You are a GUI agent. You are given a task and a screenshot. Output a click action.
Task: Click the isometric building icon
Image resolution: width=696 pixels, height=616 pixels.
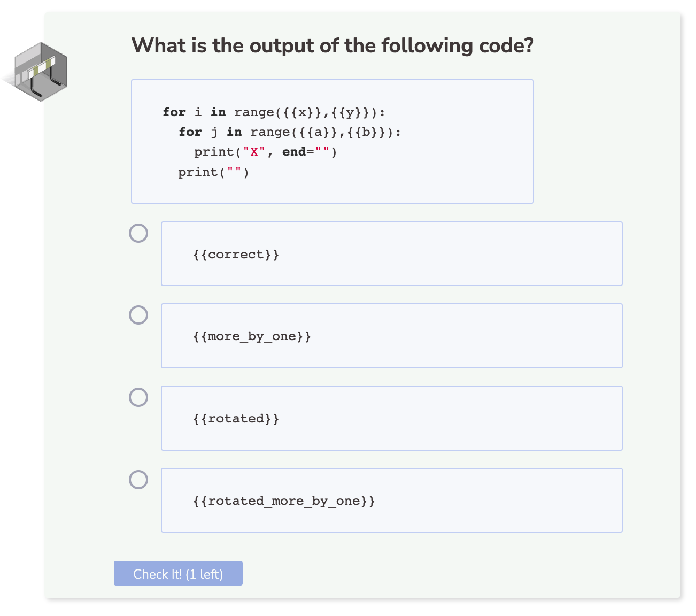[40, 72]
